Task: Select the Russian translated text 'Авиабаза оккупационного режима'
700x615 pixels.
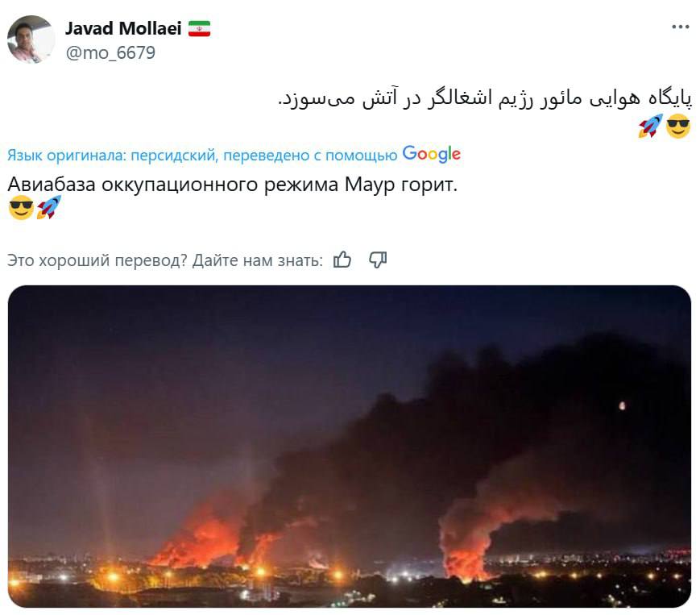Action: (x=172, y=185)
